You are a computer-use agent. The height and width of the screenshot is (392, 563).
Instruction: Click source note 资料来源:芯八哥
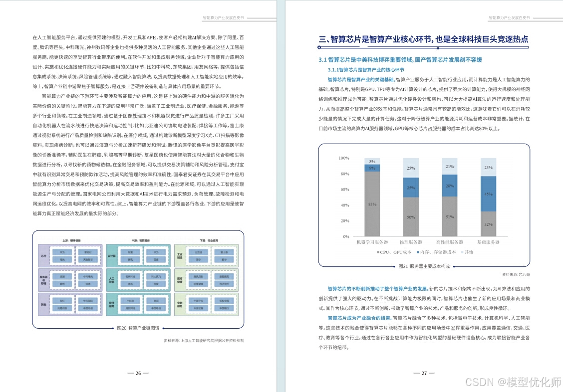[516, 275]
